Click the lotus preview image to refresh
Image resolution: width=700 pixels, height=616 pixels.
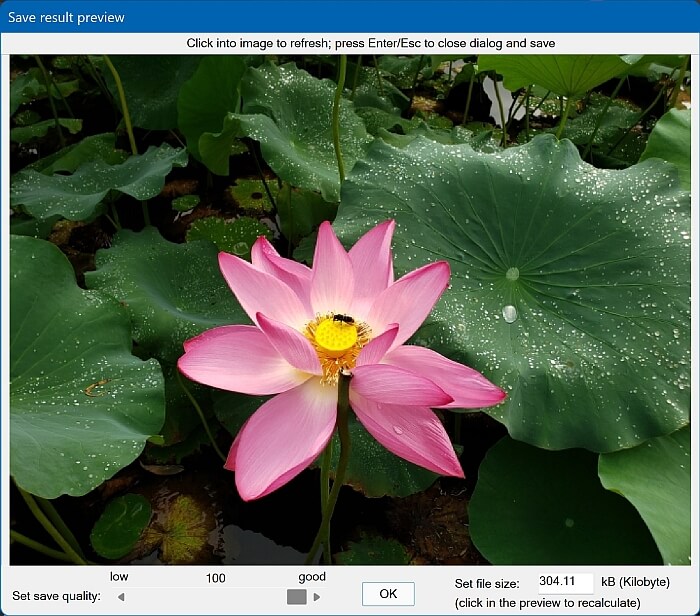350,310
